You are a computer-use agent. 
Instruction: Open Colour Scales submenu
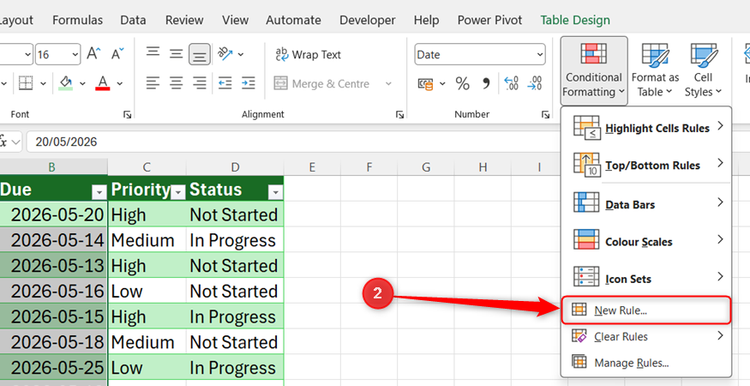pos(646,242)
